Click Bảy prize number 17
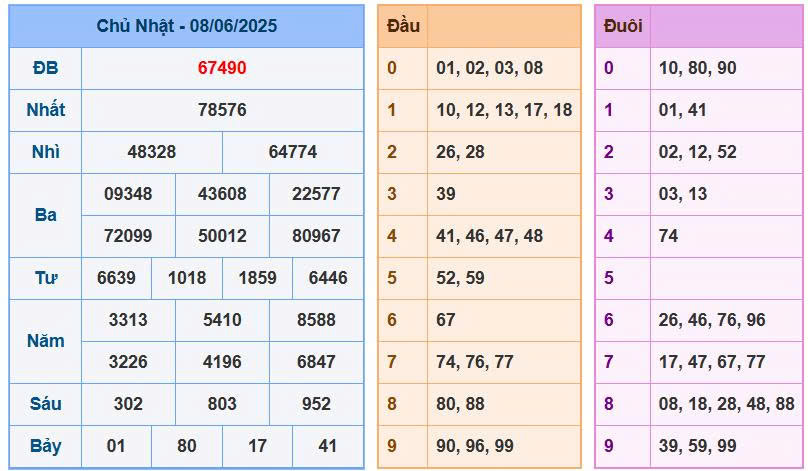Image resolution: width=808 pixels, height=471 pixels. coord(257,446)
